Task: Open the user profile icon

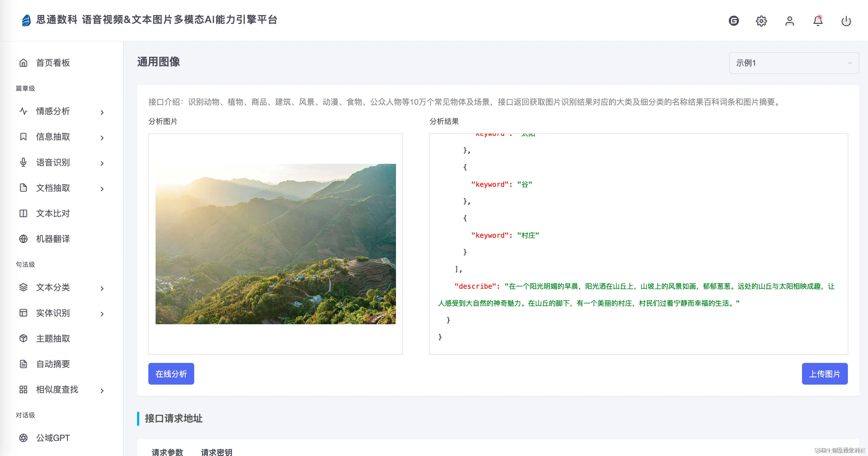Action: 789,21
